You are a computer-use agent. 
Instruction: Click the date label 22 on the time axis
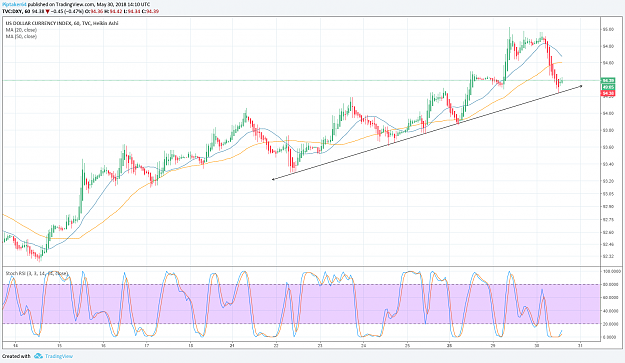(x=276, y=345)
